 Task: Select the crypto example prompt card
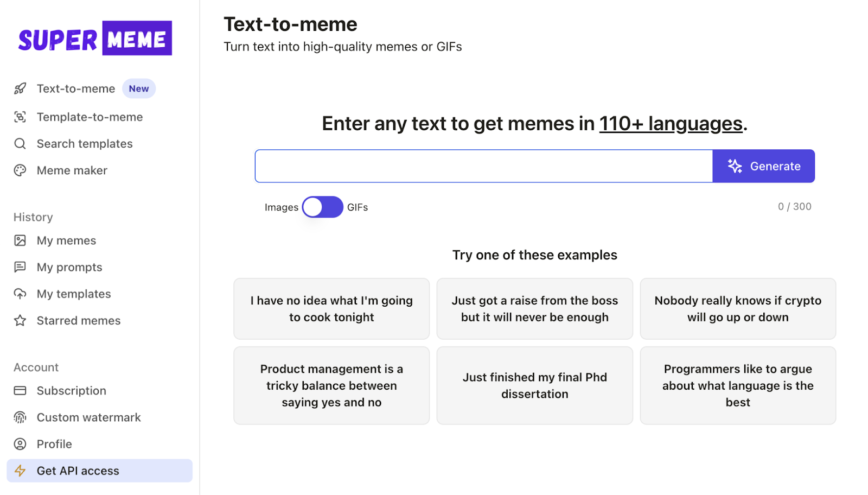(737, 308)
